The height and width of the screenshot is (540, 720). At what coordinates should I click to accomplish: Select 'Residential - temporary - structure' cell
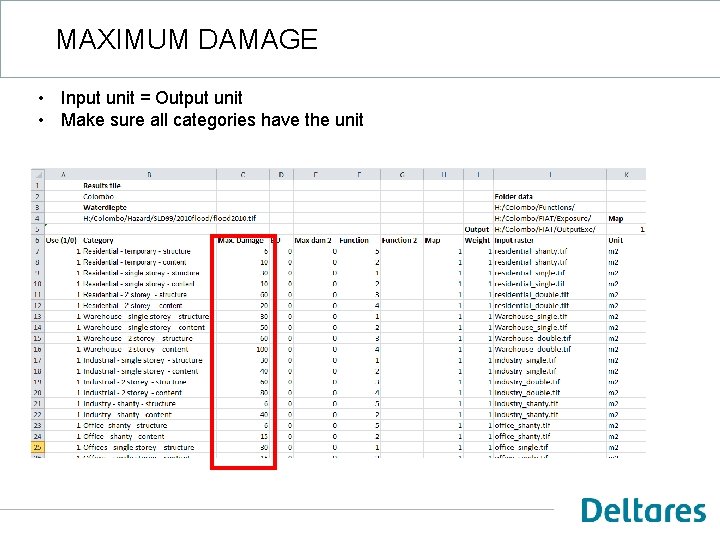(x=137, y=251)
